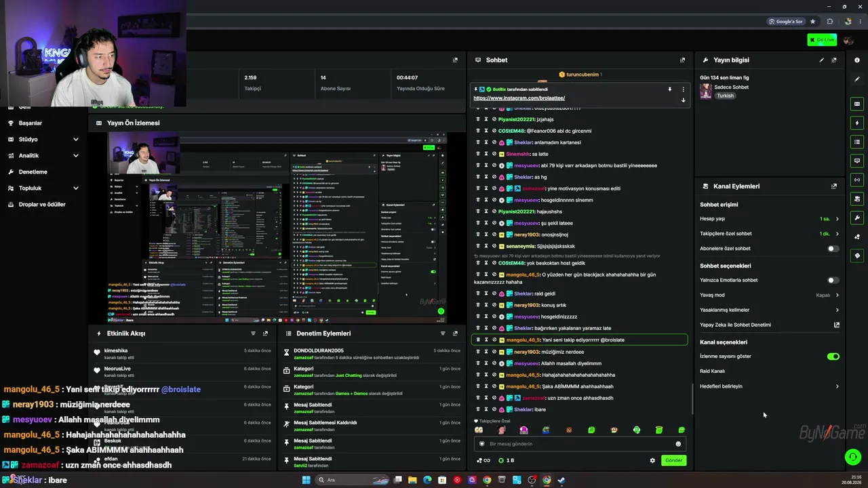Screen dimensions: 868x488
Task: Pop out the Denetim Eylemleri panel
Action: 455,333
